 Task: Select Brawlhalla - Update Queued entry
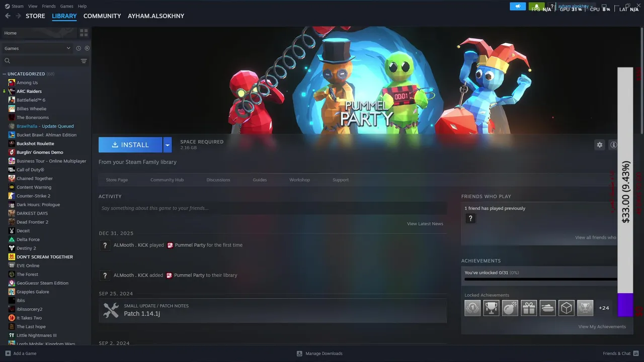45,126
